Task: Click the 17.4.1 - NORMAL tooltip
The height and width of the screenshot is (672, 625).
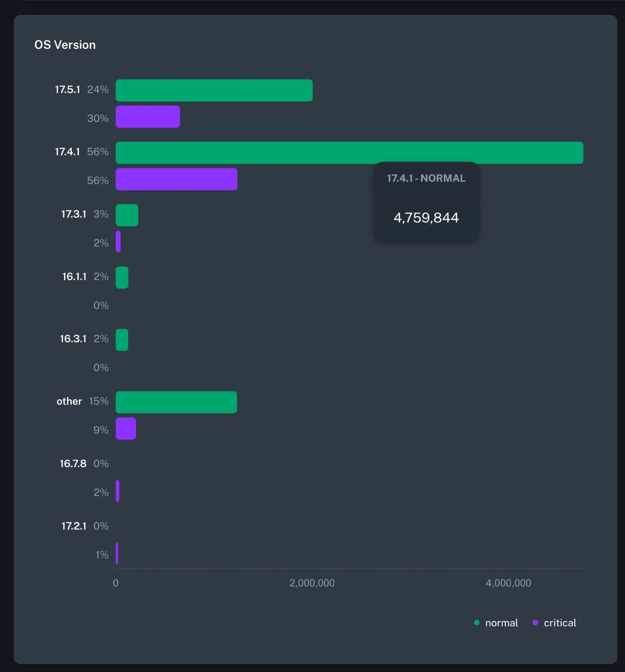Action: tap(426, 202)
